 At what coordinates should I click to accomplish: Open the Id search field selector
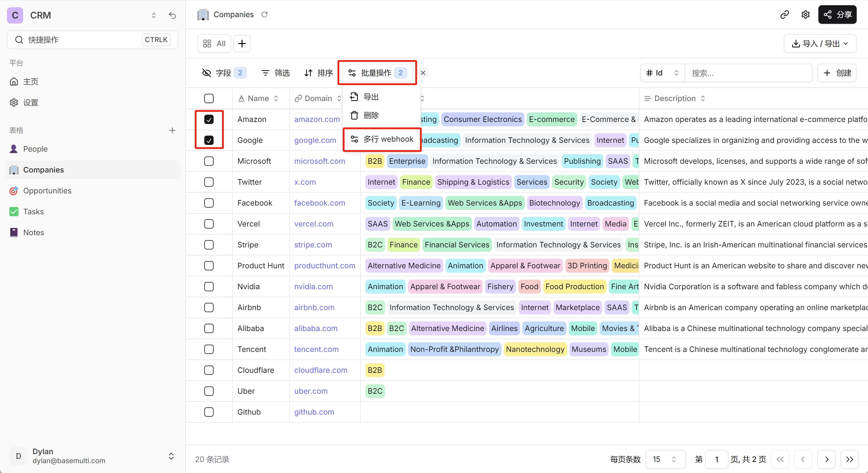pyautogui.click(x=663, y=73)
